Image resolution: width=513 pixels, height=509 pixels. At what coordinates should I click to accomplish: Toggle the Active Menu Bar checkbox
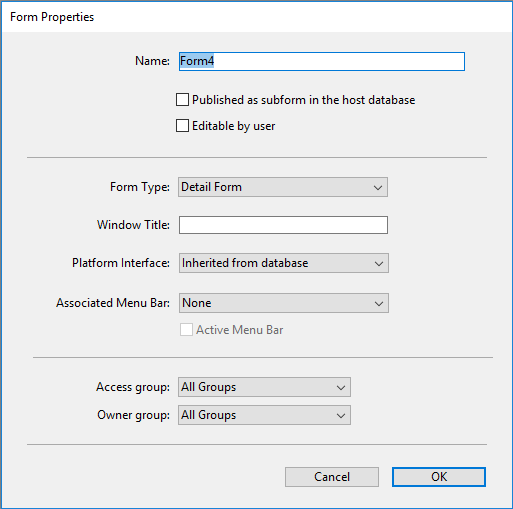coord(186,330)
